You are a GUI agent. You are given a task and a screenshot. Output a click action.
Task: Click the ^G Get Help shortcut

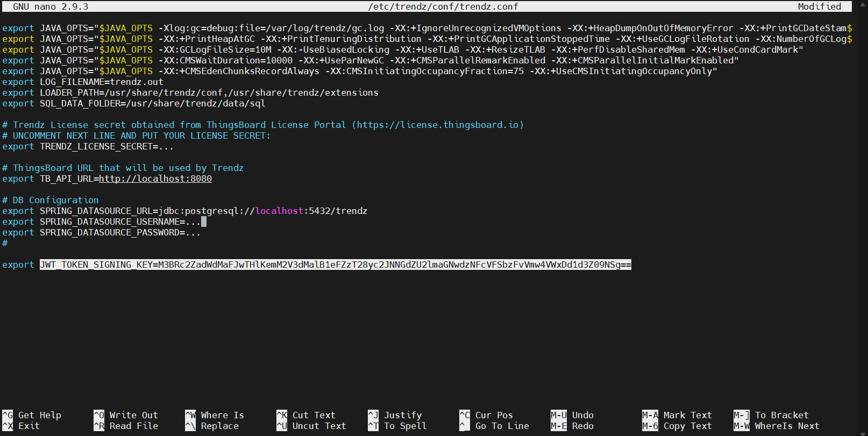(32, 415)
